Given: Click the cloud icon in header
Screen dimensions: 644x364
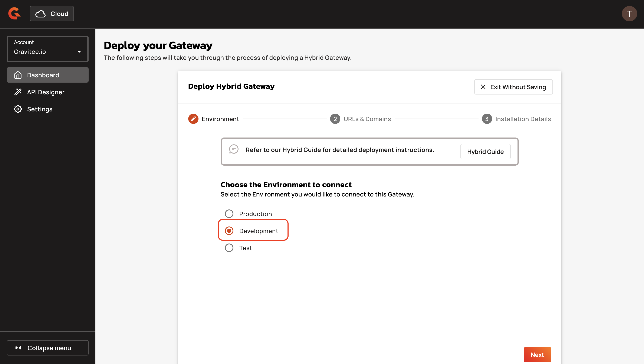Looking at the screenshot, I should [x=40, y=14].
